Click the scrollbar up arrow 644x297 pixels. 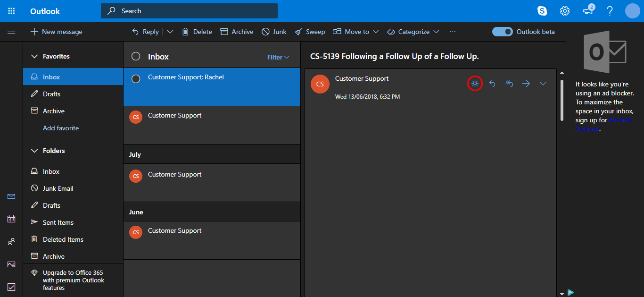pyautogui.click(x=561, y=73)
